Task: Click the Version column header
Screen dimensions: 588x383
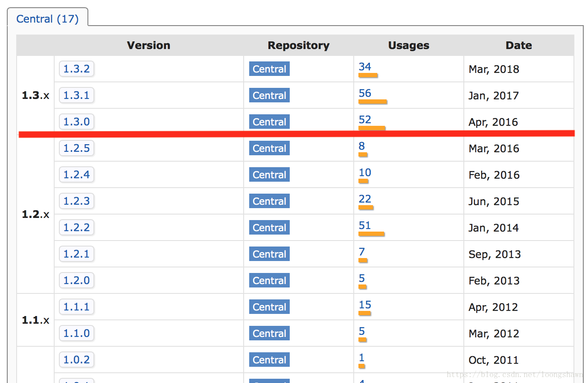Action: coord(148,45)
